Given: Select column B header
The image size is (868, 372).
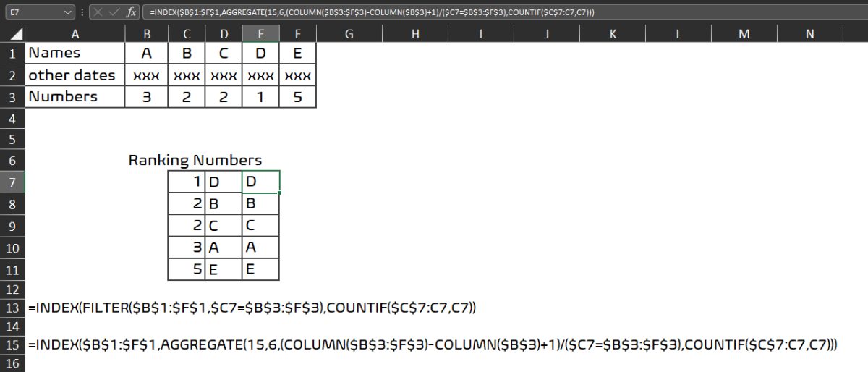Looking at the screenshot, I should (x=147, y=33).
